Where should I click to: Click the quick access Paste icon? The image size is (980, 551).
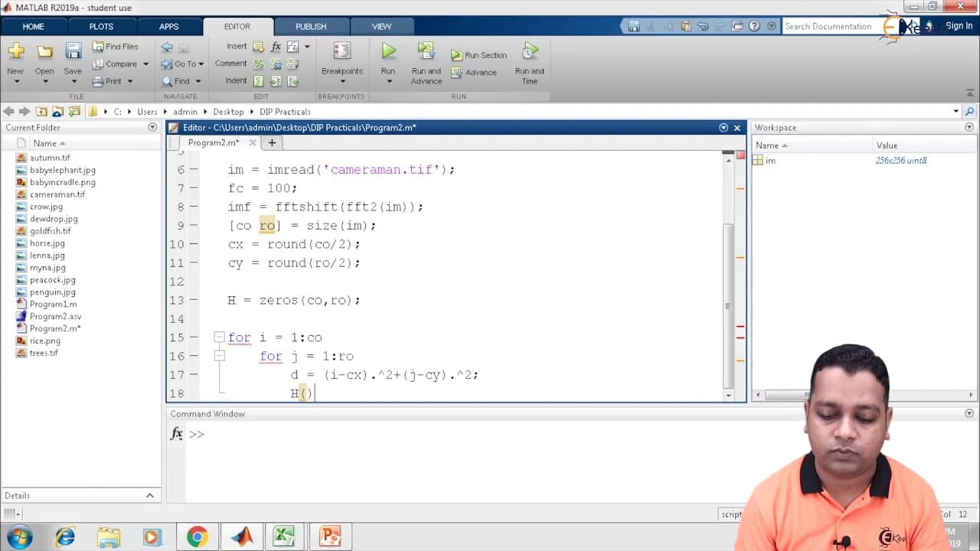pos(686,26)
